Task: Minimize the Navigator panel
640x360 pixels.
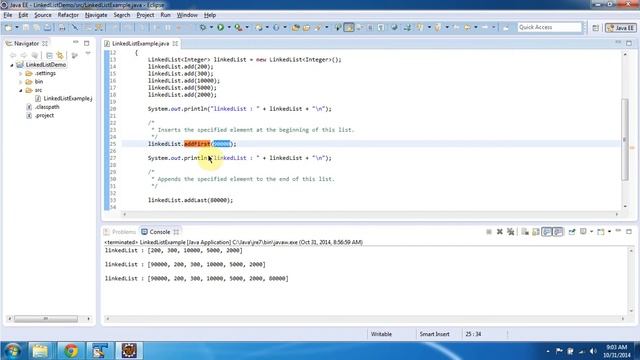Action: coord(76,43)
